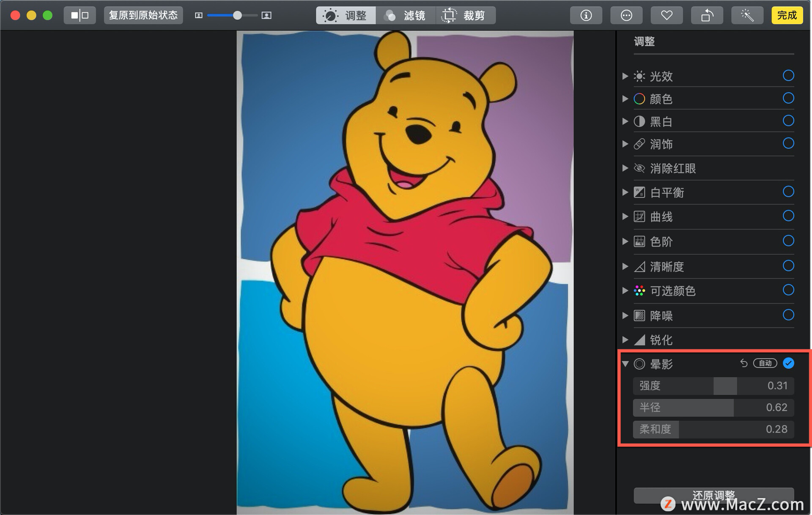Expand the 降噪 section triangle

625,316
